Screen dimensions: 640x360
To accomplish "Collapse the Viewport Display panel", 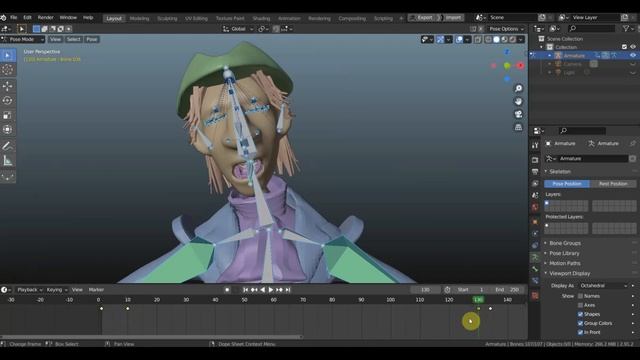I will 569,273.
